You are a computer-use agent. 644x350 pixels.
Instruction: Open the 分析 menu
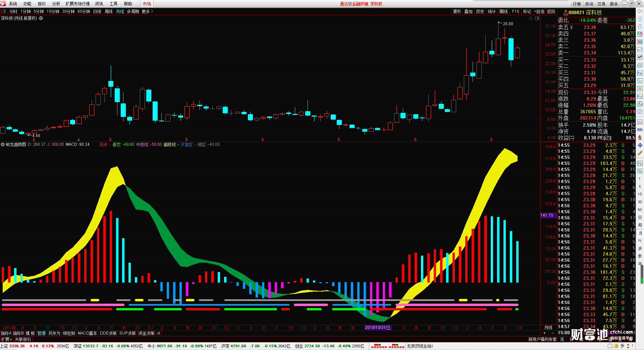(56, 4)
